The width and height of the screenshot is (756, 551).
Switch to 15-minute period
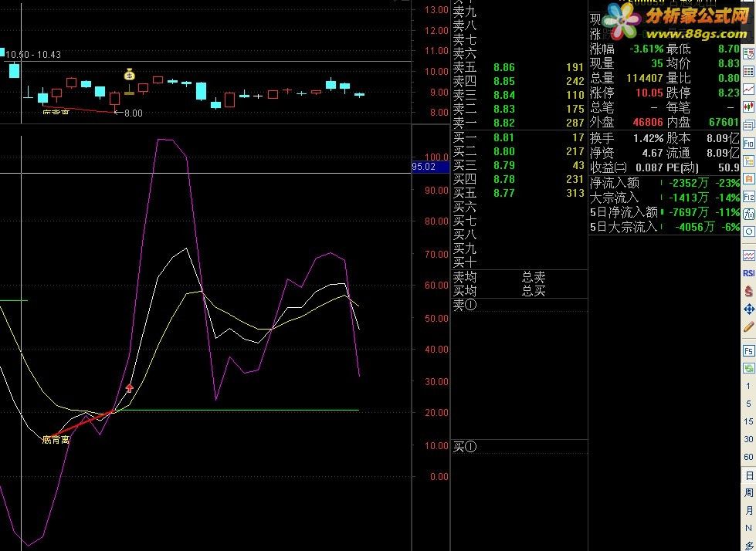[748, 421]
